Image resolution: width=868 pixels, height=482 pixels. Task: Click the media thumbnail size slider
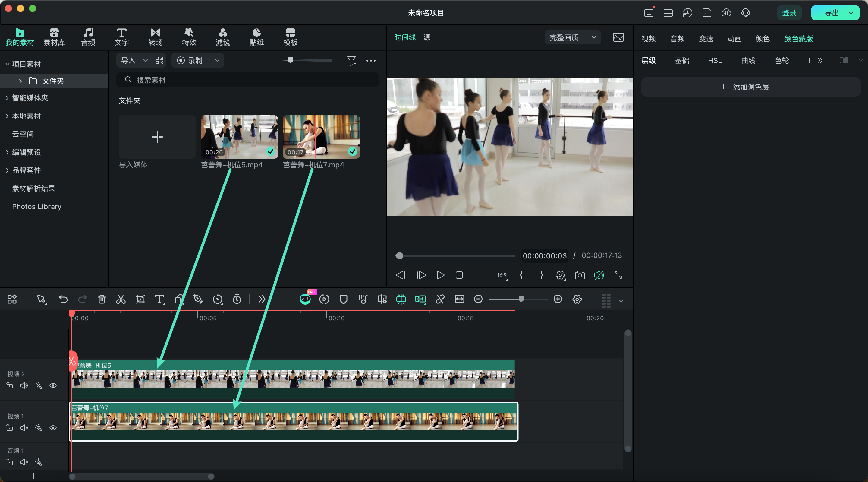(x=290, y=60)
